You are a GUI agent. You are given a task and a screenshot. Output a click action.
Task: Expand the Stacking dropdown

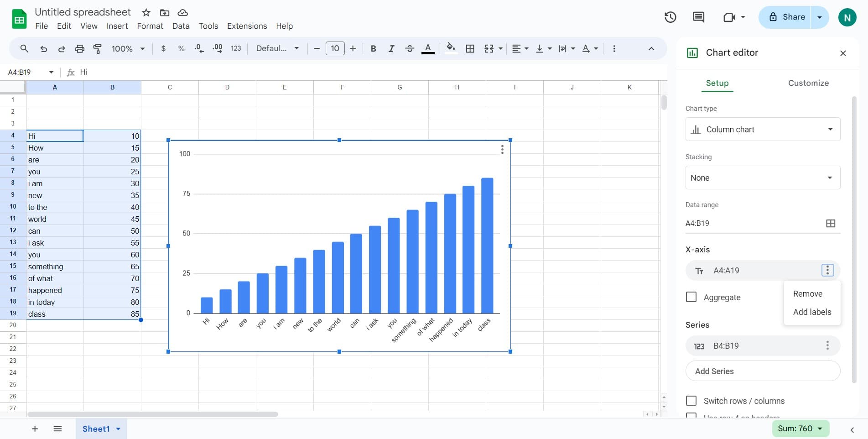(762, 178)
